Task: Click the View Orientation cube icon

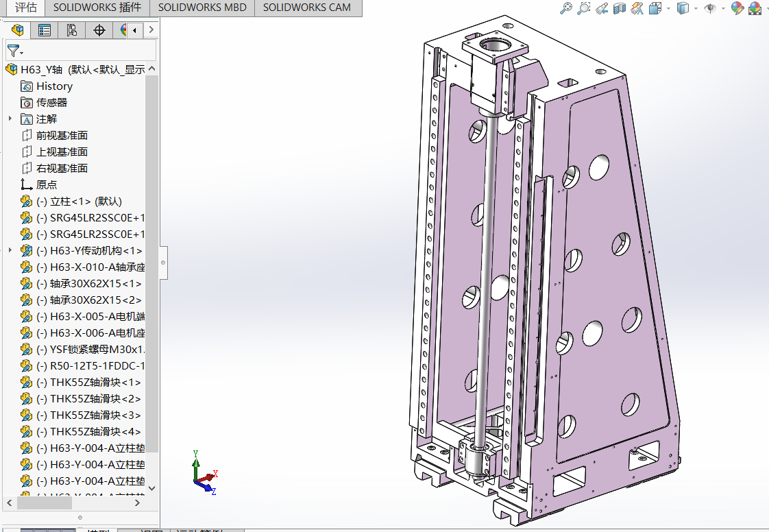Action: click(655, 8)
